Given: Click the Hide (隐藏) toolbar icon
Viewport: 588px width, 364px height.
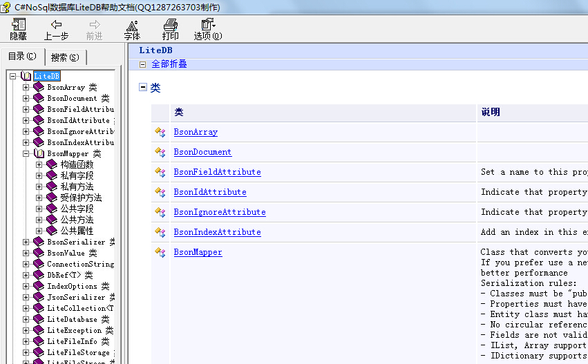Looking at the screenshot, I should pyautogui.click(x=19, y=25).
